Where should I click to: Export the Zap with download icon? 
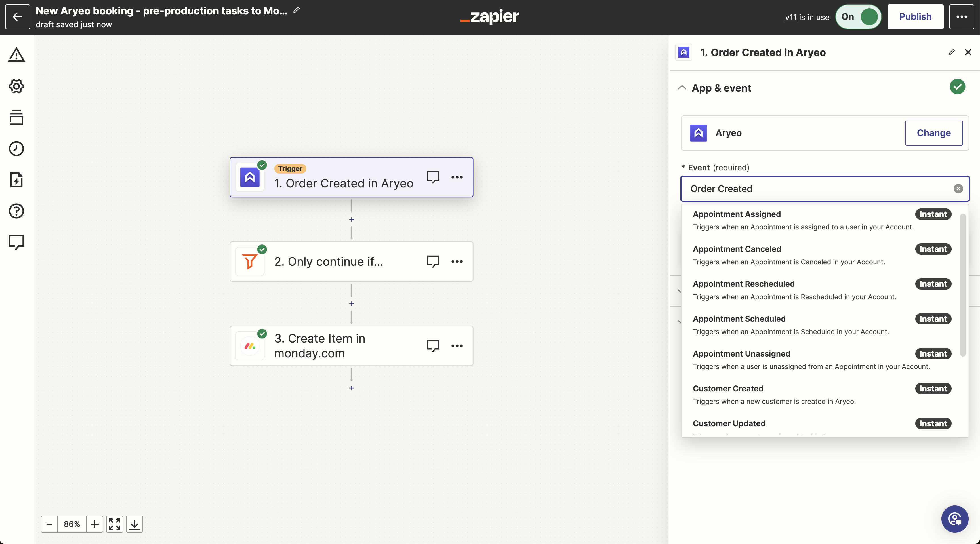(134, 524)
